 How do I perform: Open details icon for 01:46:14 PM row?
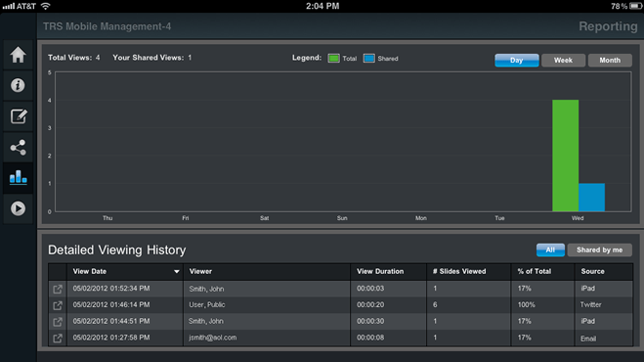pyautogui.click(x=58, y=305)
